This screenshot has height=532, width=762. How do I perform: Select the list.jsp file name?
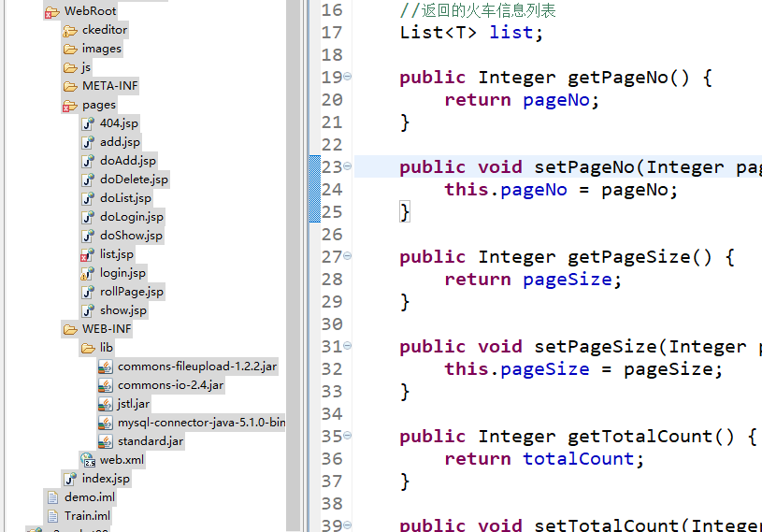pos(117,254)
